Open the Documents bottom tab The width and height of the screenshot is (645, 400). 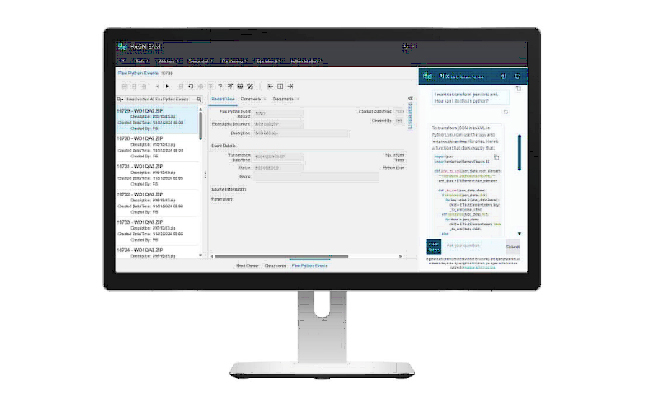click(x=275, y=266)
